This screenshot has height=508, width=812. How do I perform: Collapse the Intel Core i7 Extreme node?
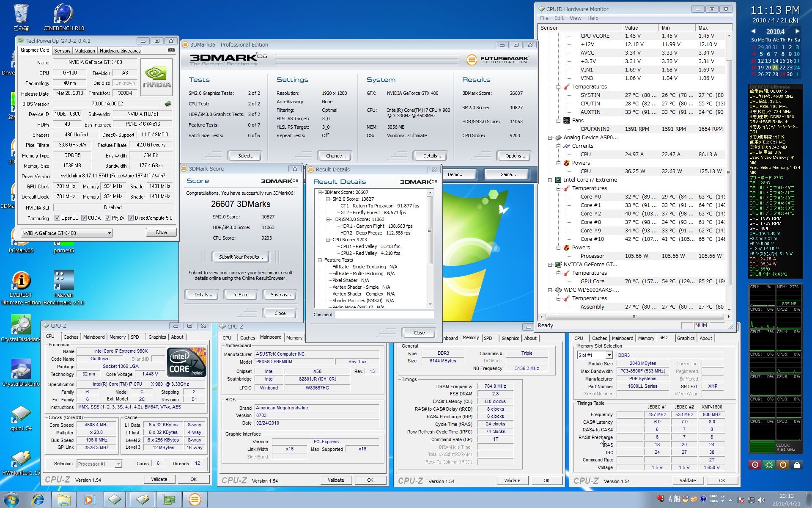[550, 180]
